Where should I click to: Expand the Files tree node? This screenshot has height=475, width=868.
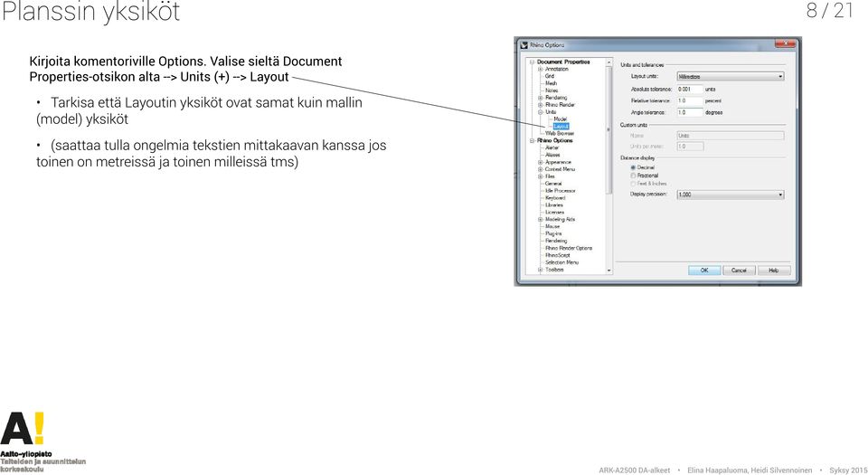click(x=541, y=176)
